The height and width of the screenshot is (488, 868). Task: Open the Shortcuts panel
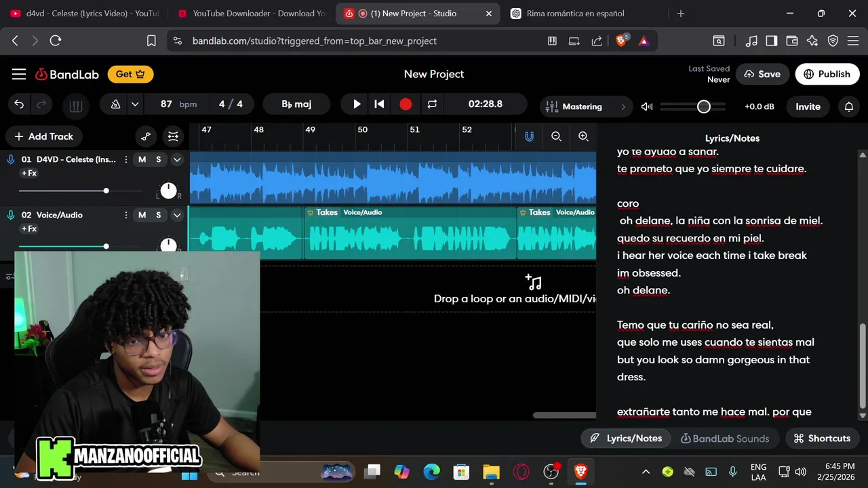point(822,438)
